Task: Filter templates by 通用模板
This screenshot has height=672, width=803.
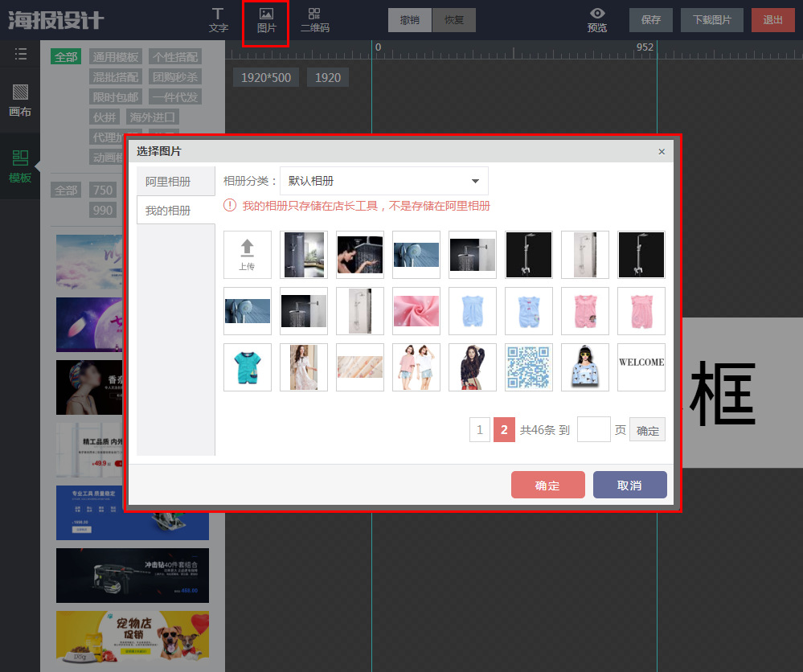Action: 115,56
